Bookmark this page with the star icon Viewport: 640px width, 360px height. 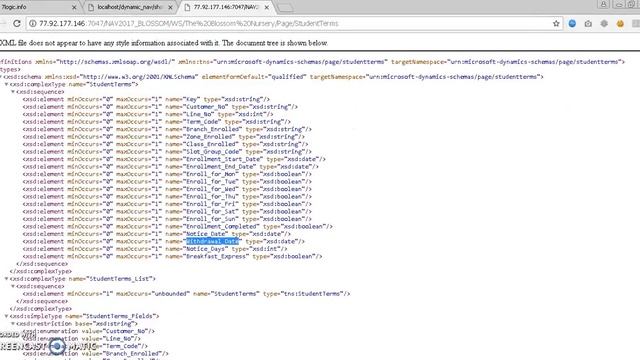[556, 24]
